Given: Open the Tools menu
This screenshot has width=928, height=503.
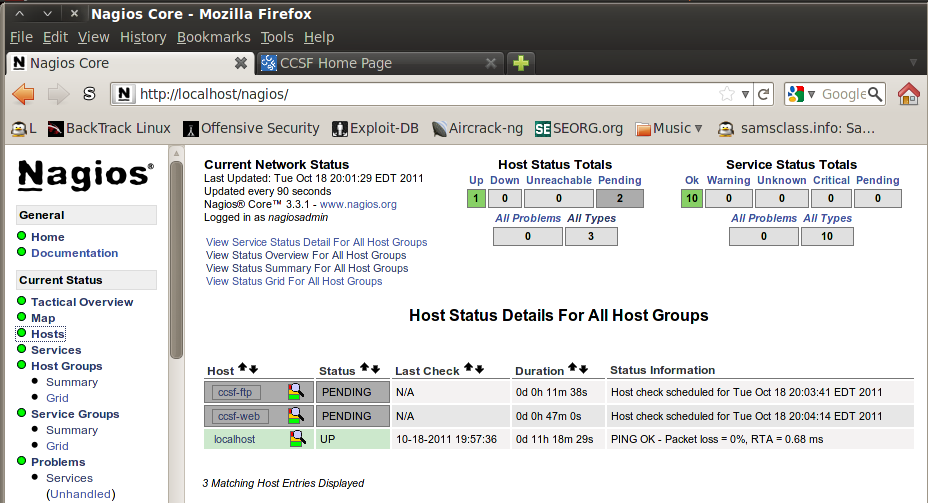Looking at the screenshot, I should coord(277,37).
